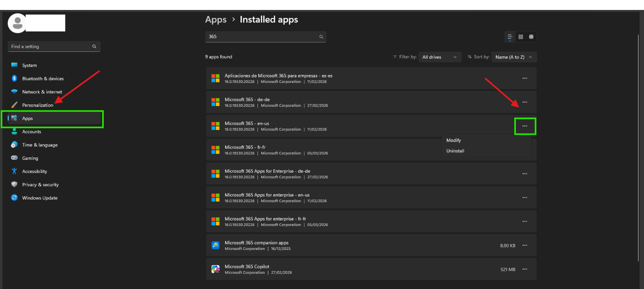
Task: Click the three dots for Microsoft 365 - en-us
Action: pos(525,126)
